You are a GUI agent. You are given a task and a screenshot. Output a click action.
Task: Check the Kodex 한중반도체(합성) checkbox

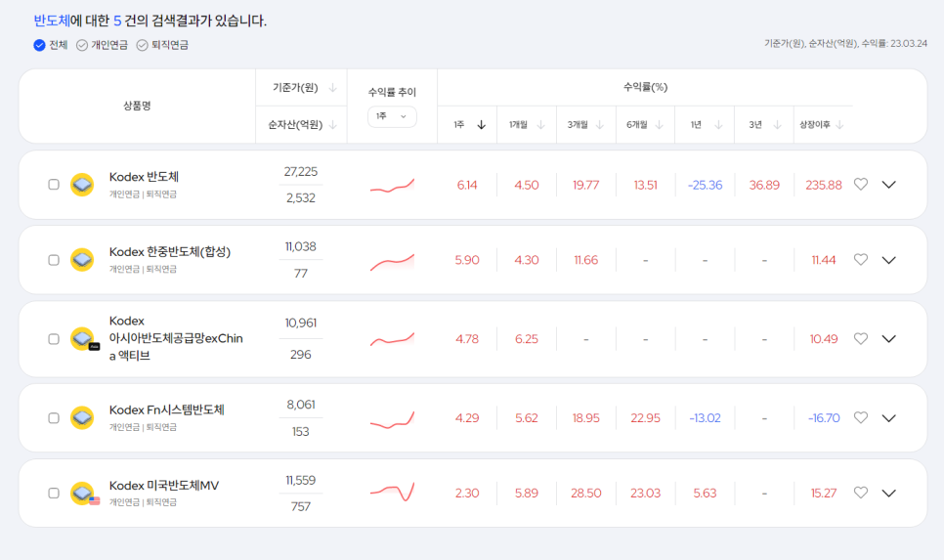(54, 260)
